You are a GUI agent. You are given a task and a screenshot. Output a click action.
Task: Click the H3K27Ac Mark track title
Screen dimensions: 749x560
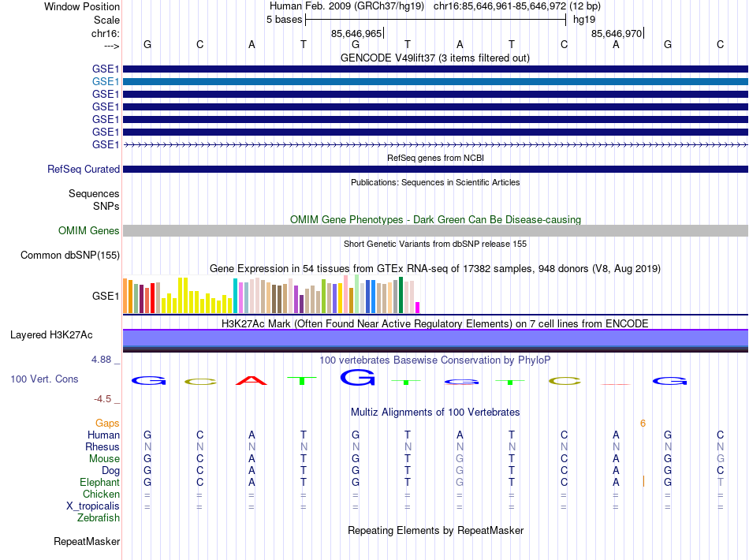(435, 323)
